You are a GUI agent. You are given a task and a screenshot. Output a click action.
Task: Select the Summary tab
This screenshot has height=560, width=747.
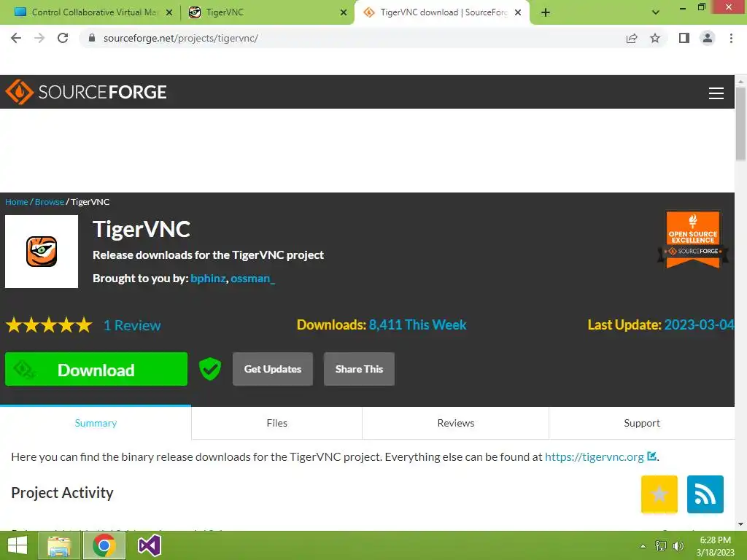(96, 423)
